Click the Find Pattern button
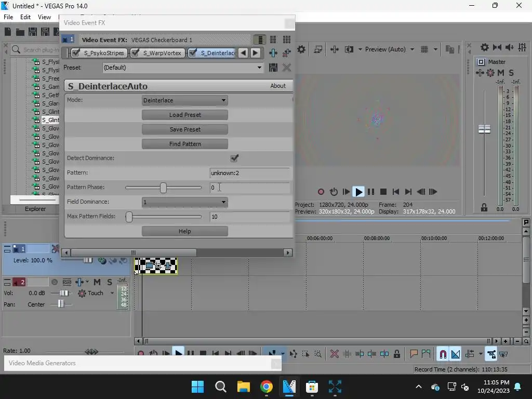This screenshot has width=532, height=399. pos(185,144)
